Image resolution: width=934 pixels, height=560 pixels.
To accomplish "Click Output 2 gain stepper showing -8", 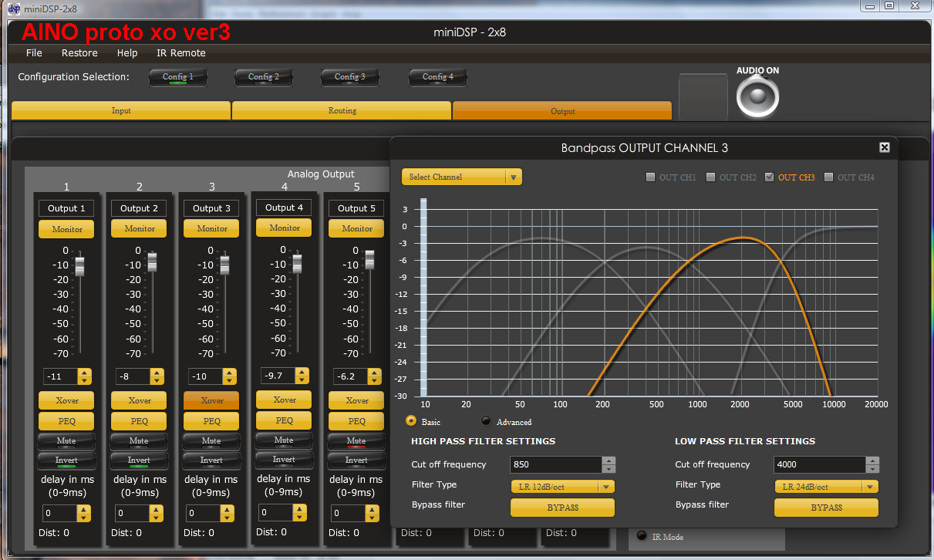I will (x=157, y=376).
